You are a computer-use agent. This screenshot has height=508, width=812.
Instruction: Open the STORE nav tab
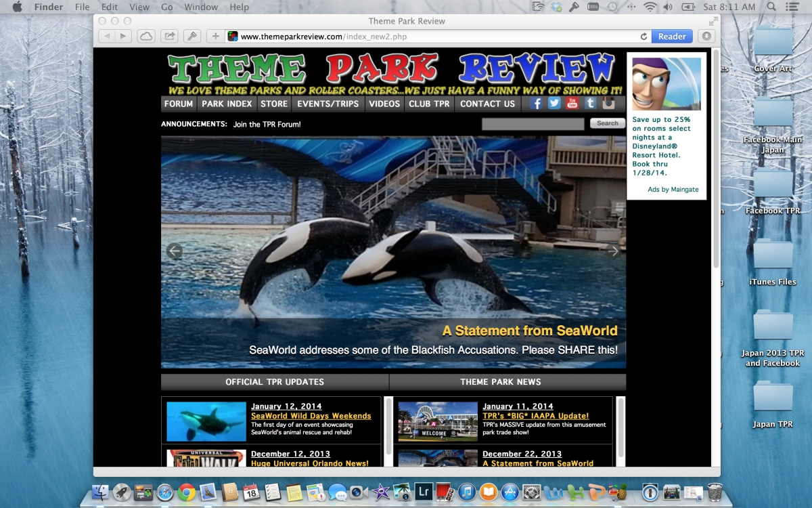274,104
